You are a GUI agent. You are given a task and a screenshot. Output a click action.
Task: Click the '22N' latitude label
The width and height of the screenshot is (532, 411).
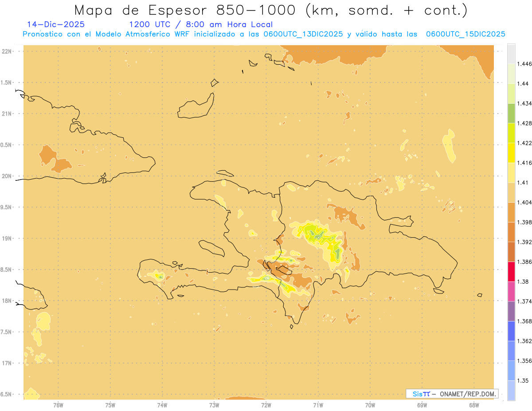pos(8,51)
